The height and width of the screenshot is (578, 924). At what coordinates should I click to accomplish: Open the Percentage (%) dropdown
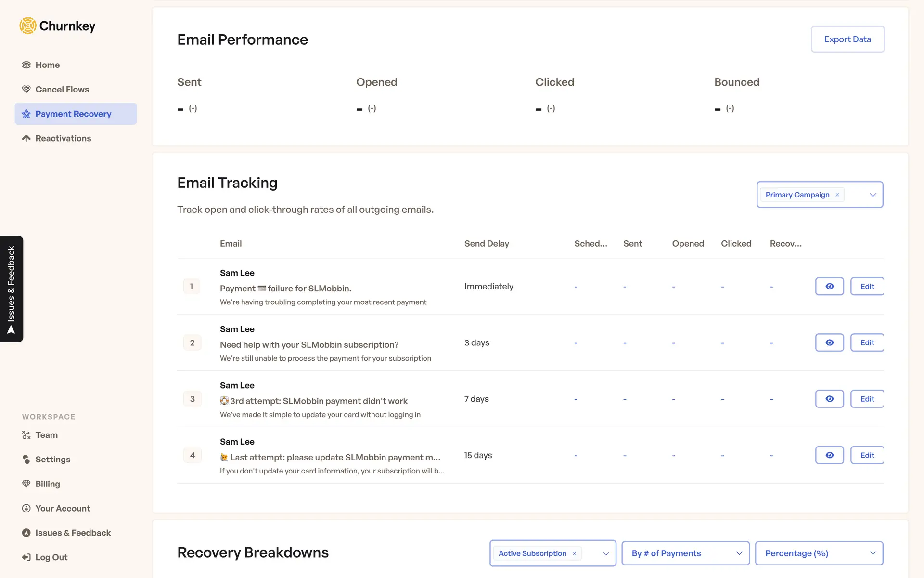pyautogui.click(x=819, y=553)
